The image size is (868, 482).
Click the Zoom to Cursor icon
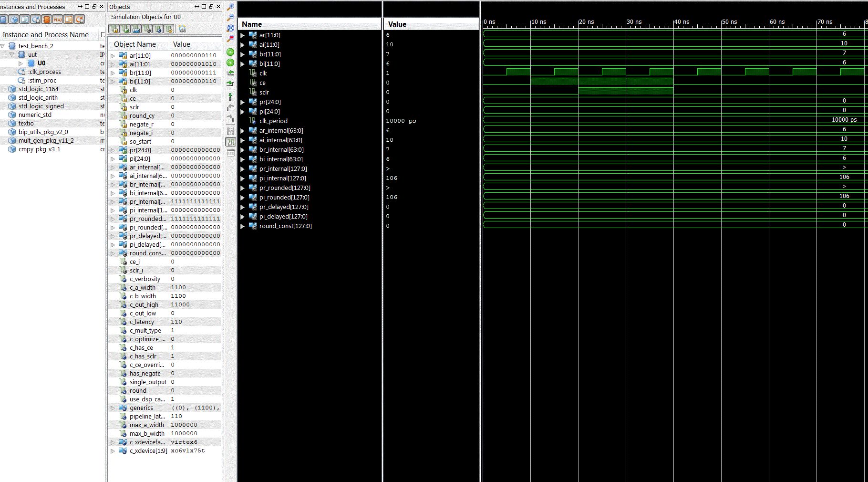tap(230, 39)
